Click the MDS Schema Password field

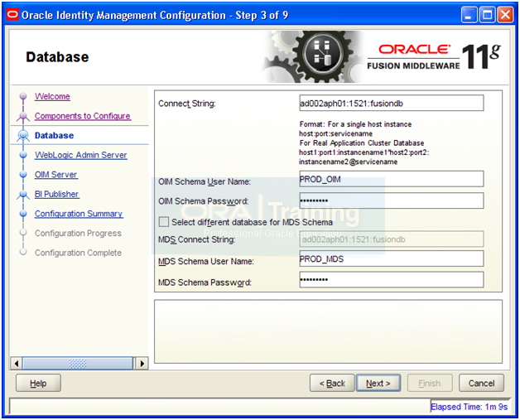[x=392, y=280]
